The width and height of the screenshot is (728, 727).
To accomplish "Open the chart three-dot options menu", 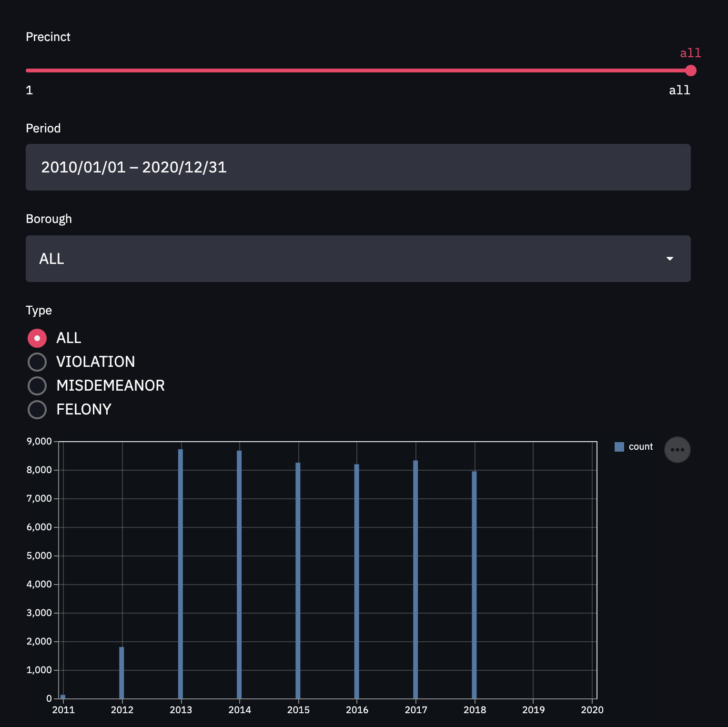I will (677, 450).
